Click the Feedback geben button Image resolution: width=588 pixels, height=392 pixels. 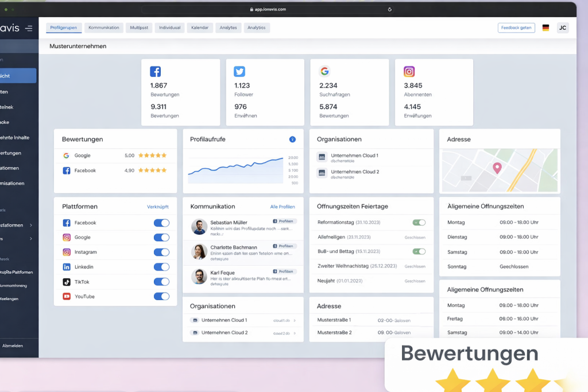(516, 28)
